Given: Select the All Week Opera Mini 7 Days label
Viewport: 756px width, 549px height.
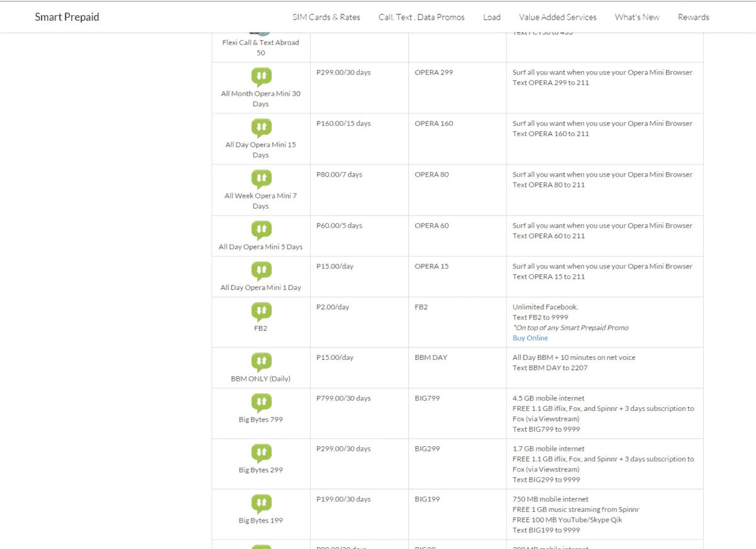Looking at the screenshot, I should coord(261,201).
